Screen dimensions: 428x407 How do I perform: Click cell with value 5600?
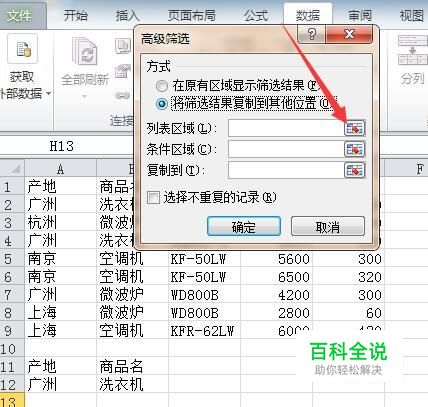point(276,259)
